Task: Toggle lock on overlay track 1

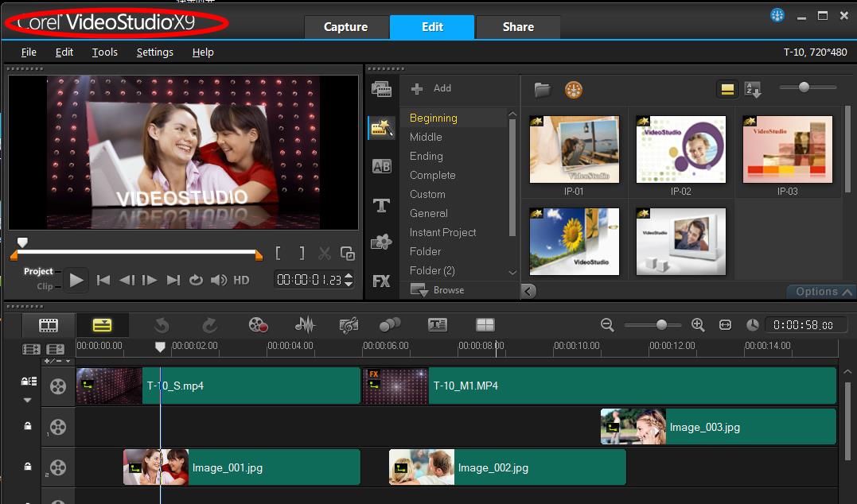Action: pos(28,426)
